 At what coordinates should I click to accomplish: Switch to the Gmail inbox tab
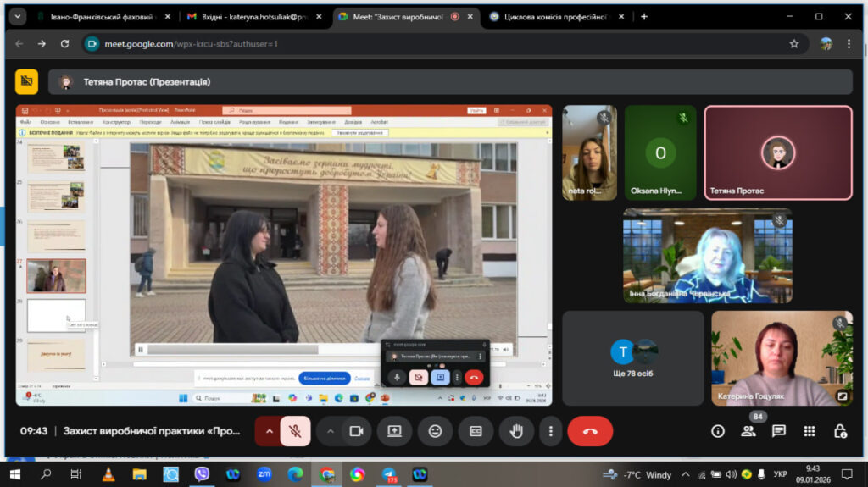pyautogui.click(x=254, y=17)
